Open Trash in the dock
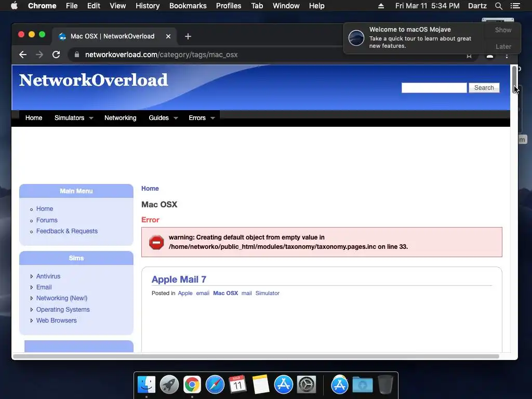 385,385
